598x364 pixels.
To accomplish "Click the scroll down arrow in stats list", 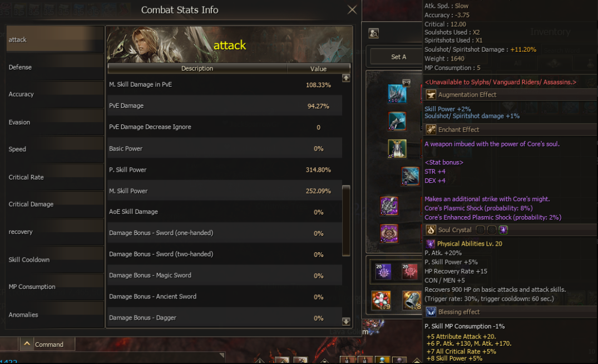I will click(346, 321).
